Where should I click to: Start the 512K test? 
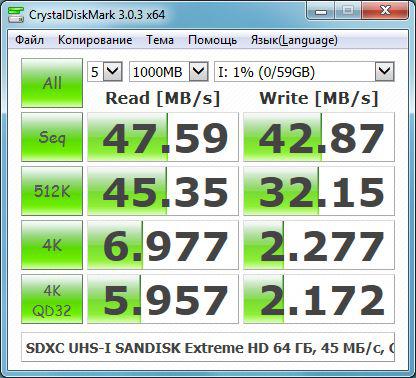coord(52,191)
